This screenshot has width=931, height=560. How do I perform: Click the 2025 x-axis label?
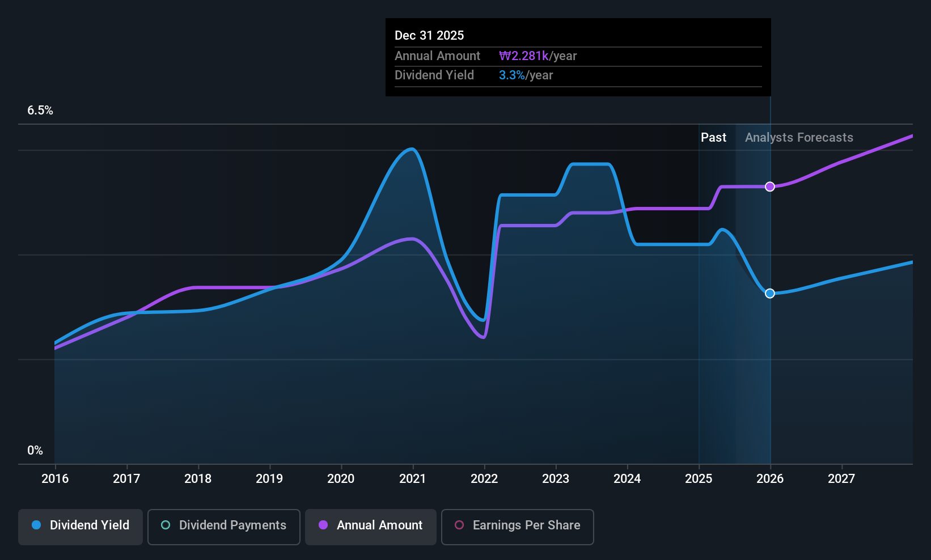pyautogui.click(x=699, y=478)
